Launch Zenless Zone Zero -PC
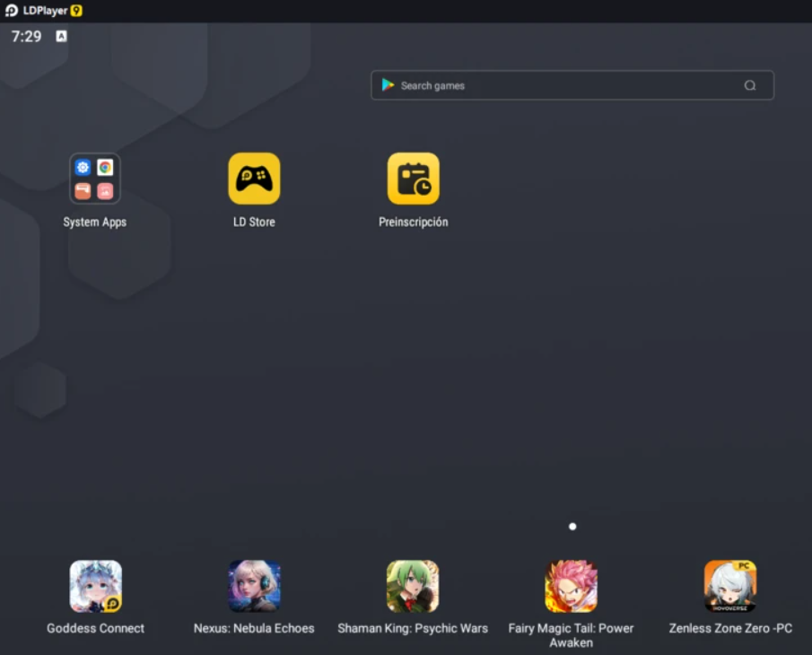The image size is (812, 655). click(730, 586)
